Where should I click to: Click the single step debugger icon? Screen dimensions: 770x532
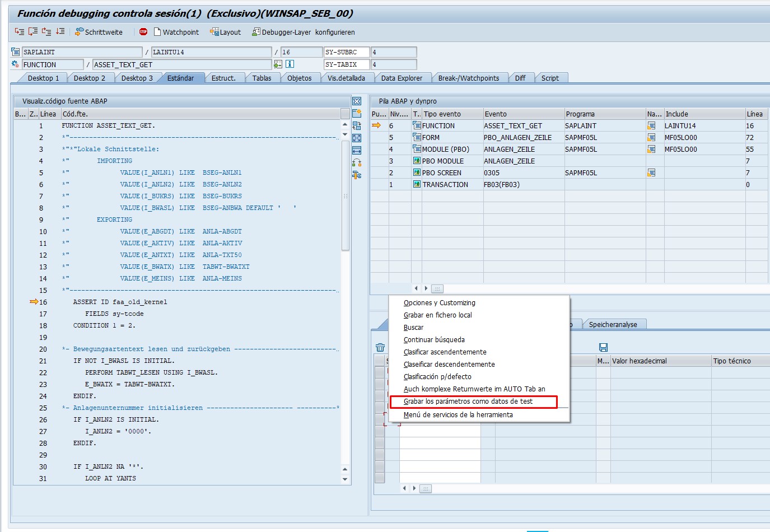point(20,32)
